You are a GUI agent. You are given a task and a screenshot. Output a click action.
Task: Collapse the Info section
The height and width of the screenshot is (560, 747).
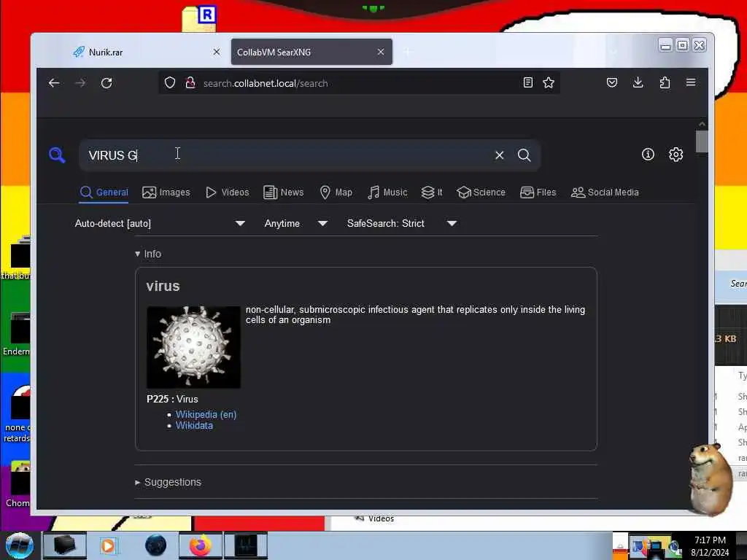[148, 254]
